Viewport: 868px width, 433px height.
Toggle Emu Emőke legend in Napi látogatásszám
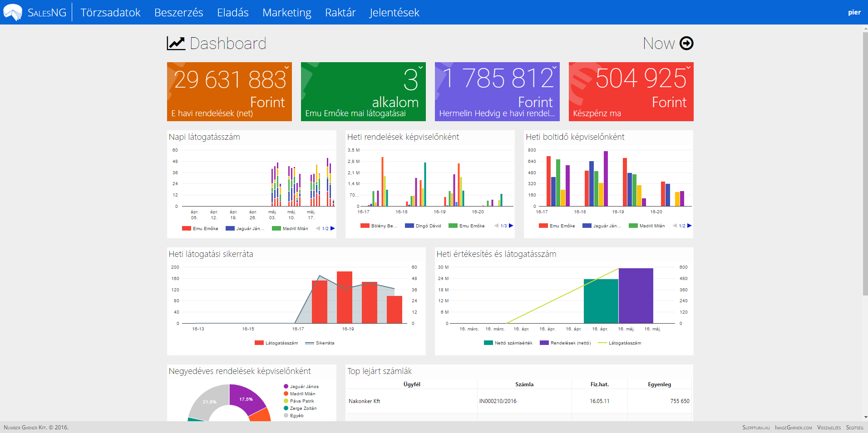[200, 228]
